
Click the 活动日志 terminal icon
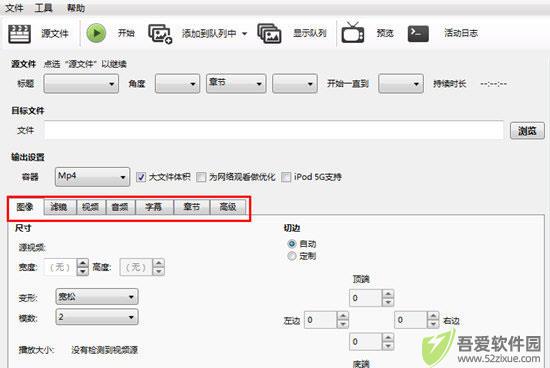(418, 34)
